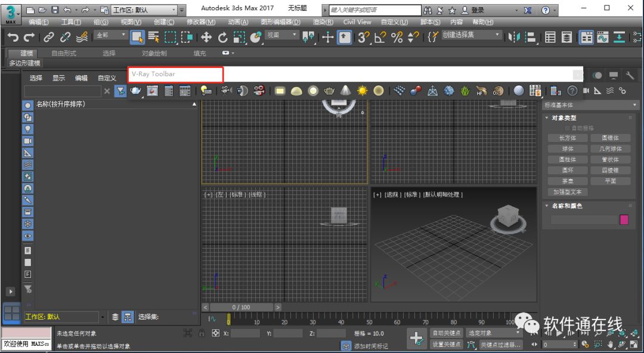This screenshot has height=353, width=644.
Task: Click the Select and Link chain icon
Action: pos(49,38)
